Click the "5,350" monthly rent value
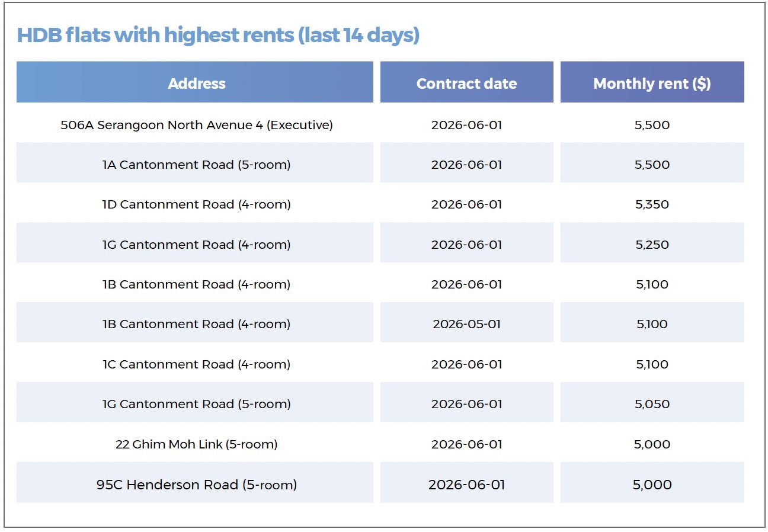Screen dimensions: 768x532 (x=652, y=204)
